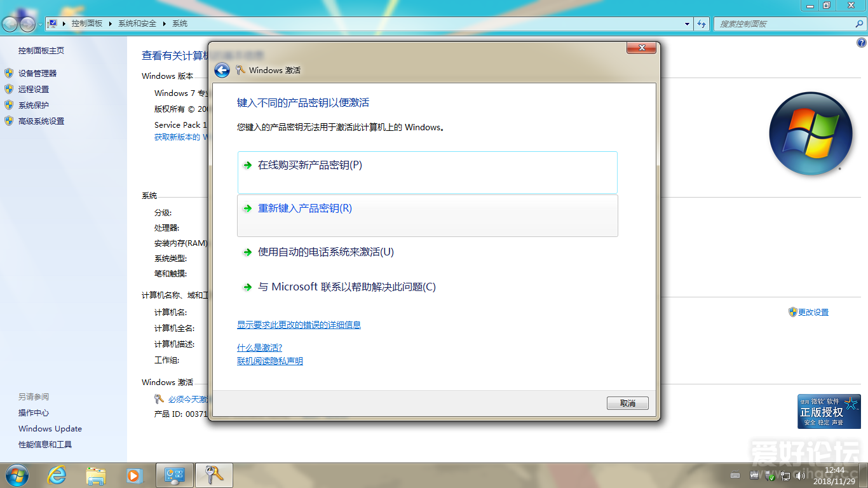Screen dimensions: 868x488
Task: Choose 重新键入产品密钥(R) option
Action: (428, 215)
